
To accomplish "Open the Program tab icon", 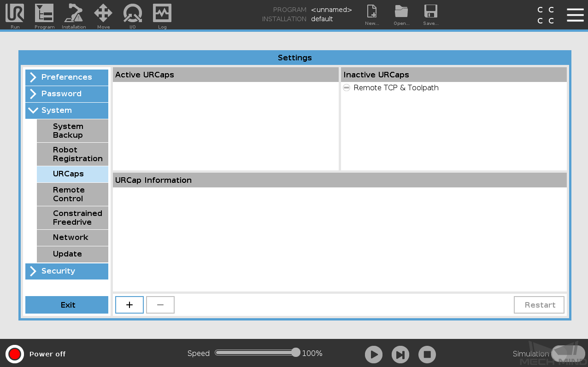I will (44, 13).
